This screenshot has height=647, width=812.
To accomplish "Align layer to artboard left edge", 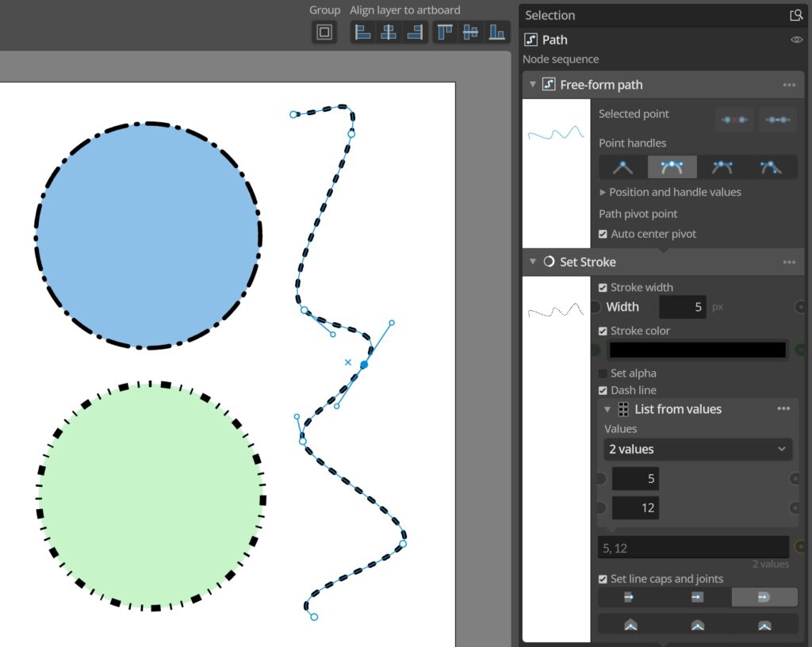I will 362,32.
